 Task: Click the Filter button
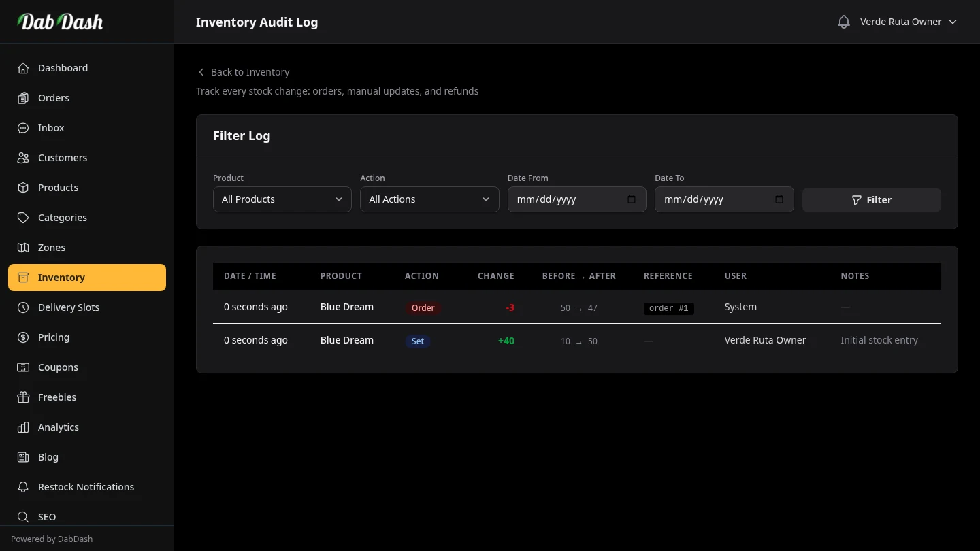(871, 199)
